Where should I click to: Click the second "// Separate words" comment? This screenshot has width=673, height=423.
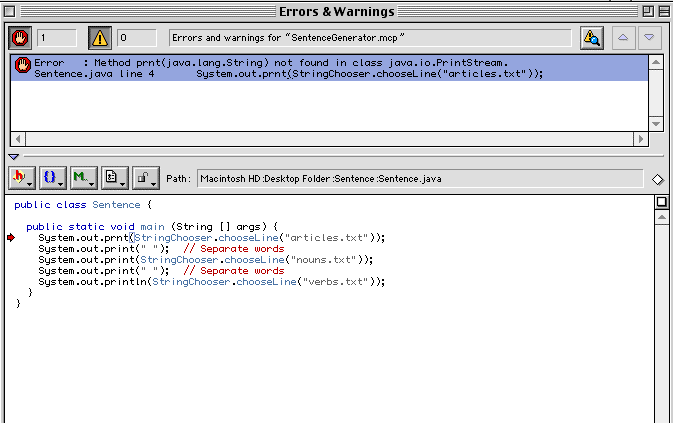coord(234,271)
